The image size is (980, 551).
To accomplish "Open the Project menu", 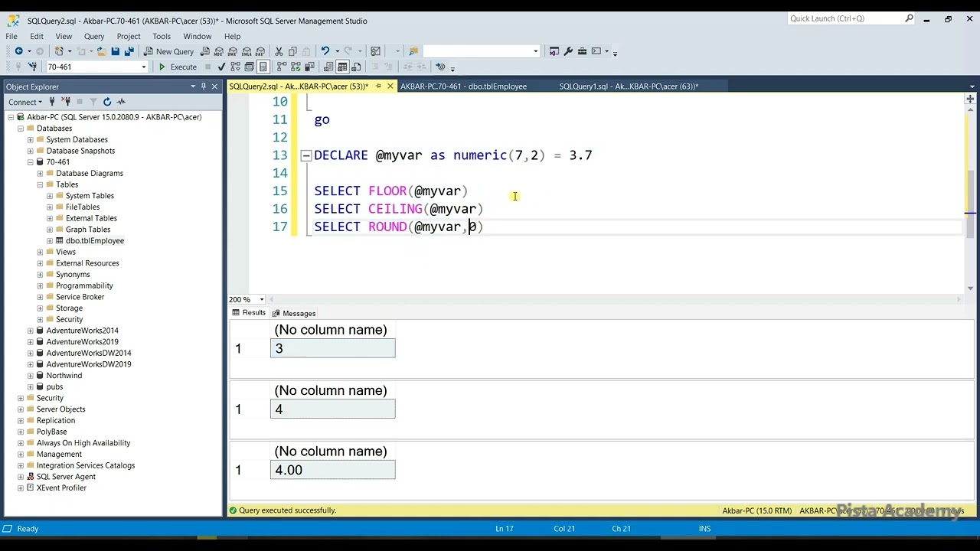I will coord(129,36).
